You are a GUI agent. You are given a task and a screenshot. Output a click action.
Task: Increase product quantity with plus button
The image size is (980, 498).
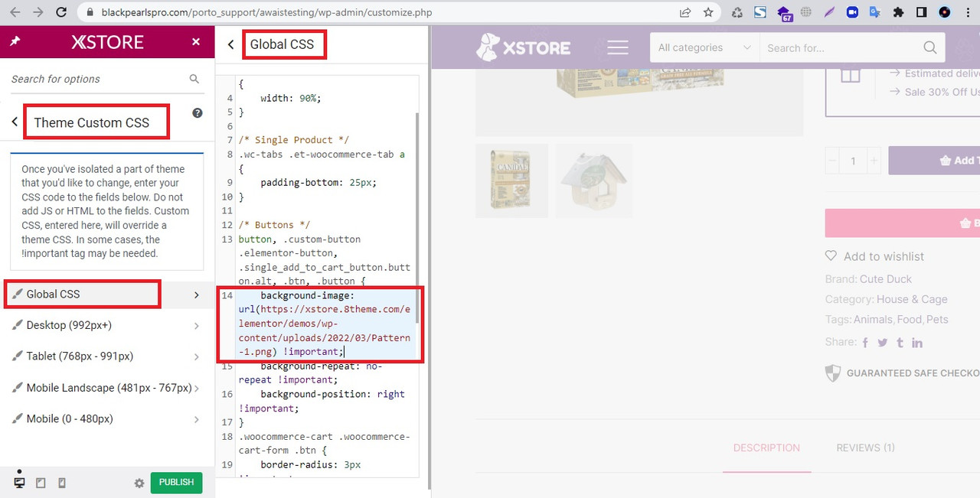tap(874, 161)
